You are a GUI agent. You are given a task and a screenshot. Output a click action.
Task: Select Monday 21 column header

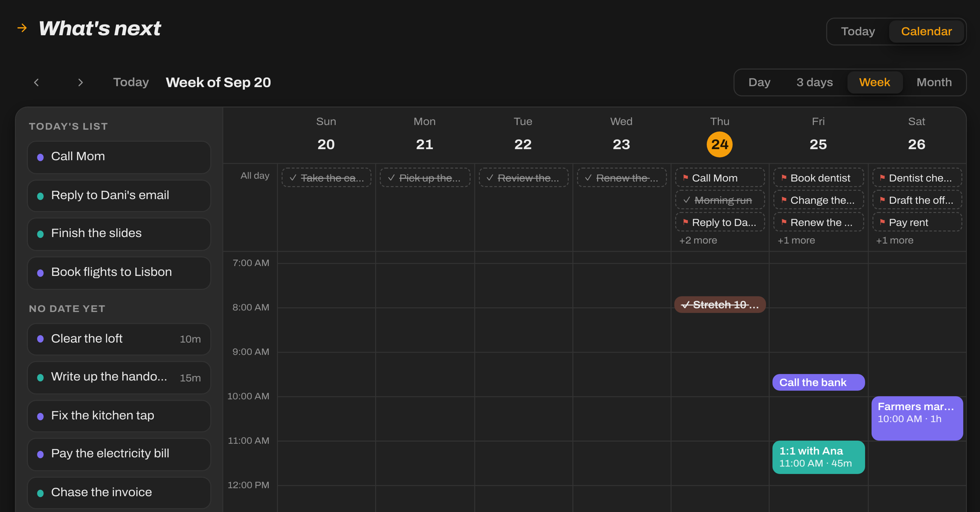[424, 135]
